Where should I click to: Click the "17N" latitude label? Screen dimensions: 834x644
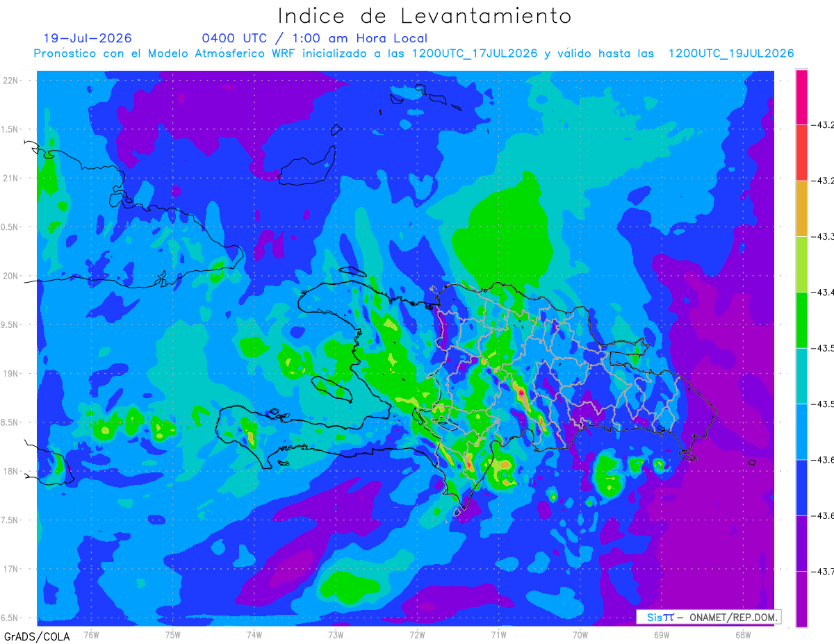click(11, 569)
